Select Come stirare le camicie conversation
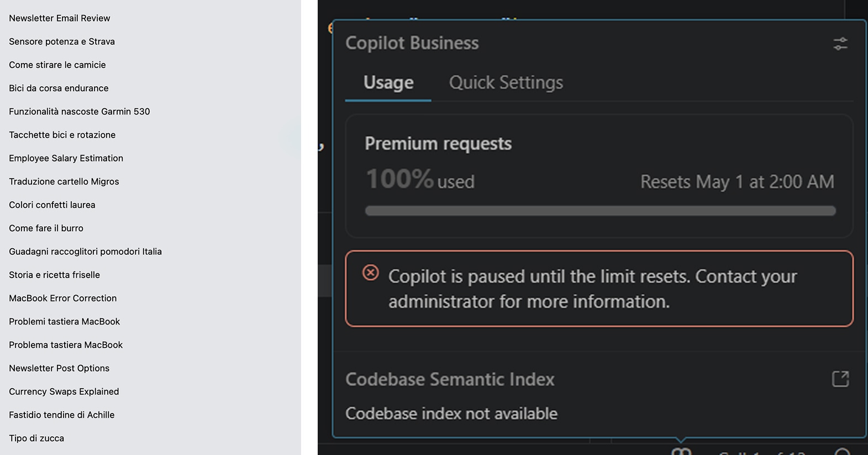This screenshot has height=455, width=868. [x=57, y=65]
